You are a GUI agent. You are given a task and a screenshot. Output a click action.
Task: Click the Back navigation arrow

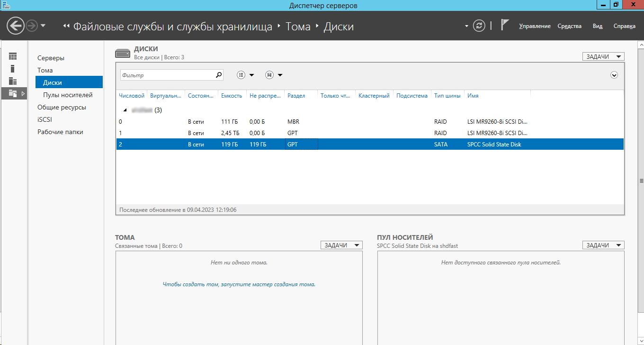click(x=16, y=26)
